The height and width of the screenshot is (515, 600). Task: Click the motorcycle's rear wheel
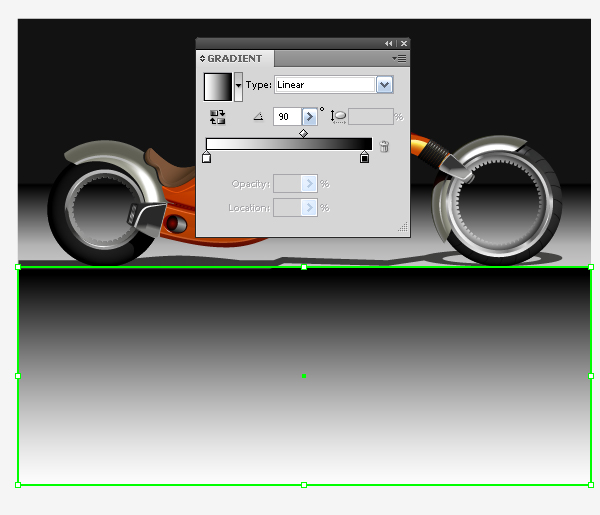point(103,209)
